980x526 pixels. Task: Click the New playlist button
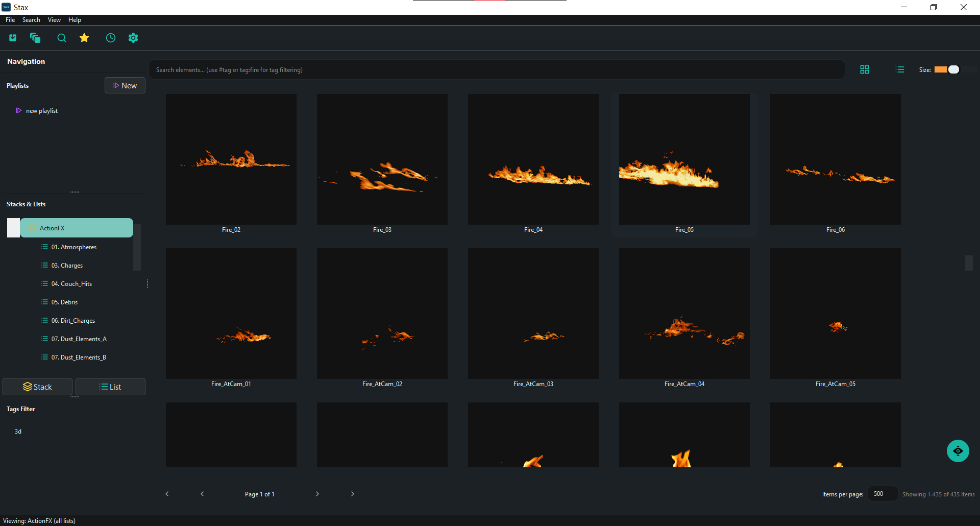pos(125,85)
